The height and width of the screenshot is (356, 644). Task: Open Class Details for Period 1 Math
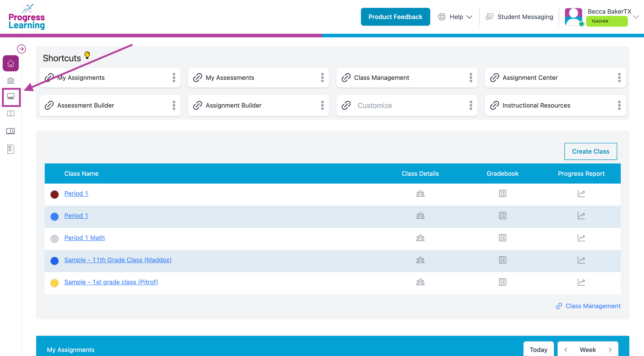point(420,238)
